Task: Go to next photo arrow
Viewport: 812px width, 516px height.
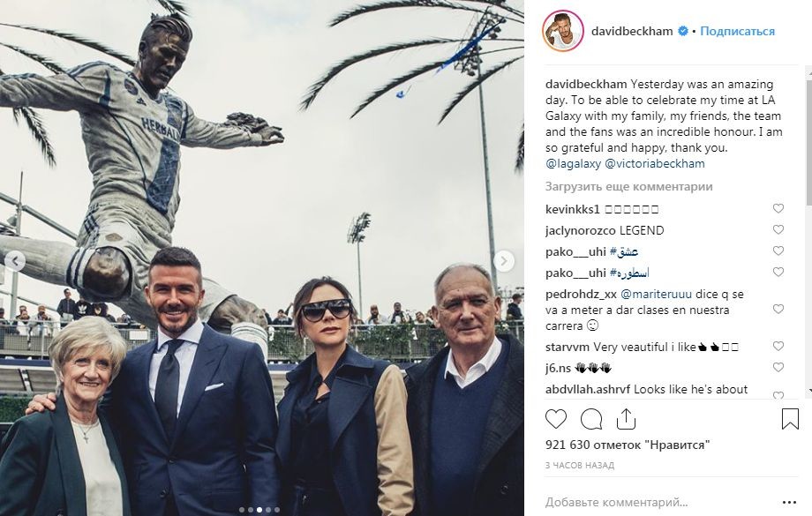Action: coord(504,261)
